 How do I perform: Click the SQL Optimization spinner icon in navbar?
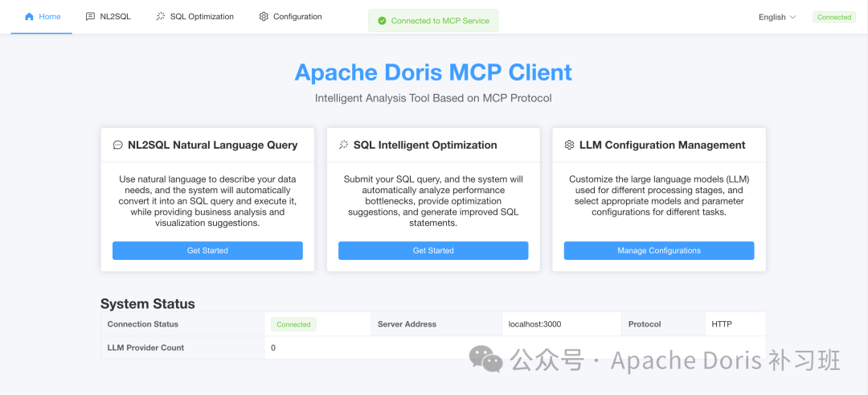pyautogui.click(x=161, y=17)
